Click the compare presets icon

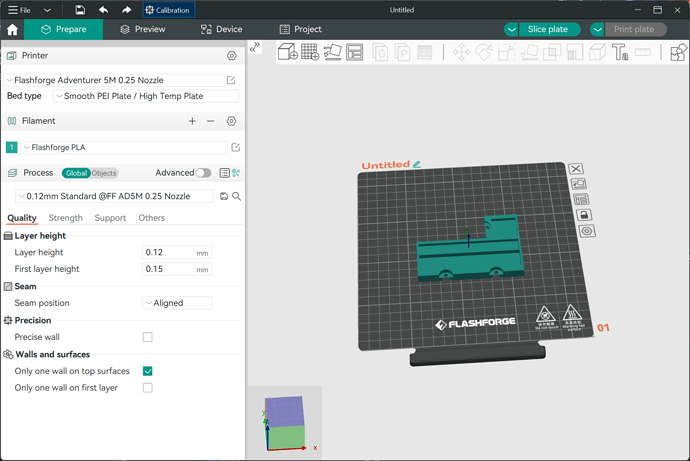coord(236,173)
